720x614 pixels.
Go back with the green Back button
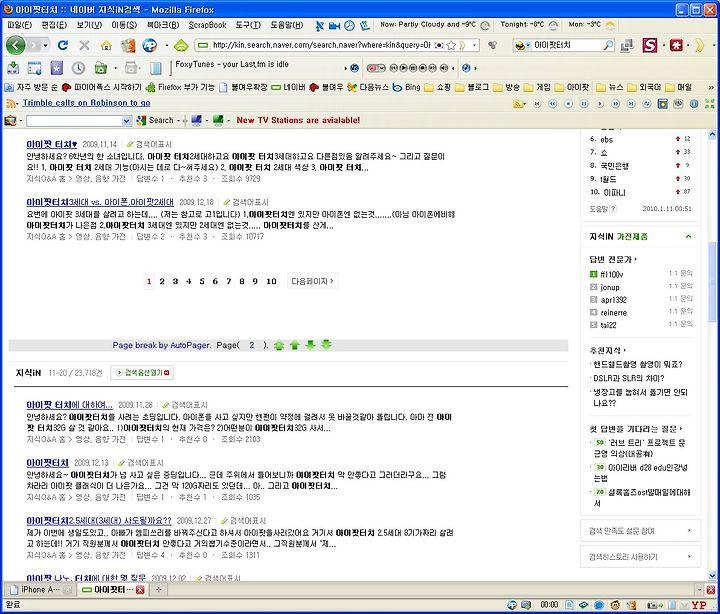click(x=16, y=45)
